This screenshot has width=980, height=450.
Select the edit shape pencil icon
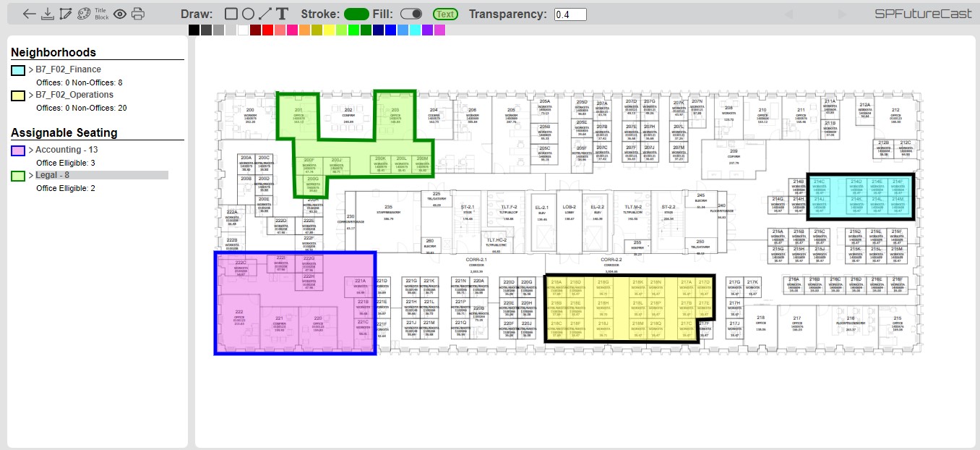[x=66, y=14]
